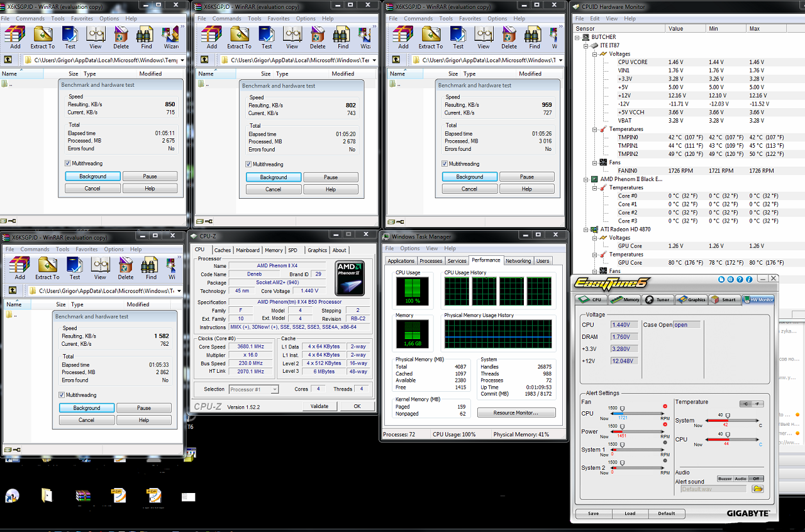The height and width of the screenshot is (532, 805).
Task: Open the View tool in top-middle WinRAR
Action: pos(292,37)
